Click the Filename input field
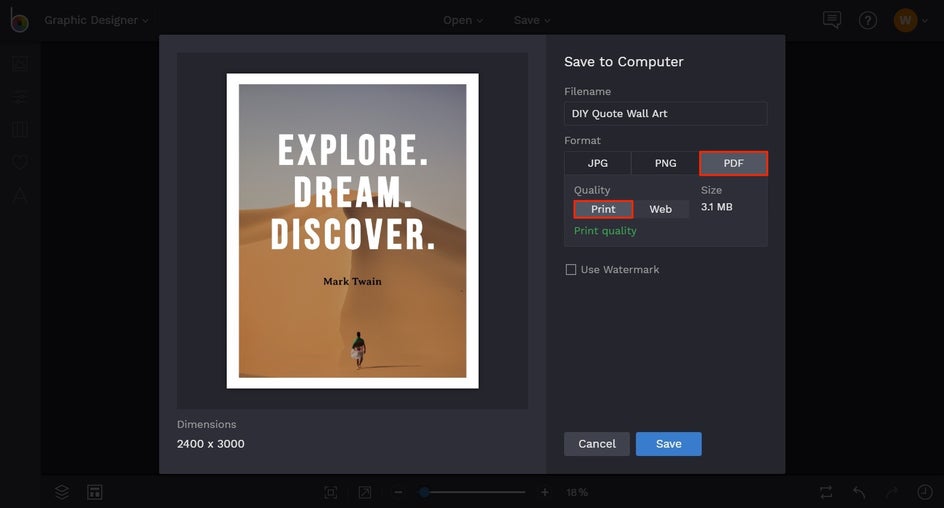This screenshot has height=508, width=944. [665, 114]
